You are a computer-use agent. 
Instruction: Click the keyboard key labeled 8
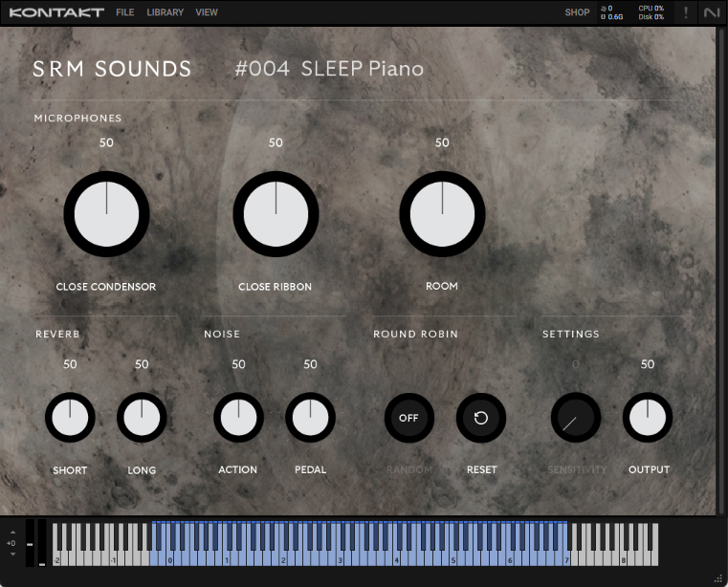624,556
